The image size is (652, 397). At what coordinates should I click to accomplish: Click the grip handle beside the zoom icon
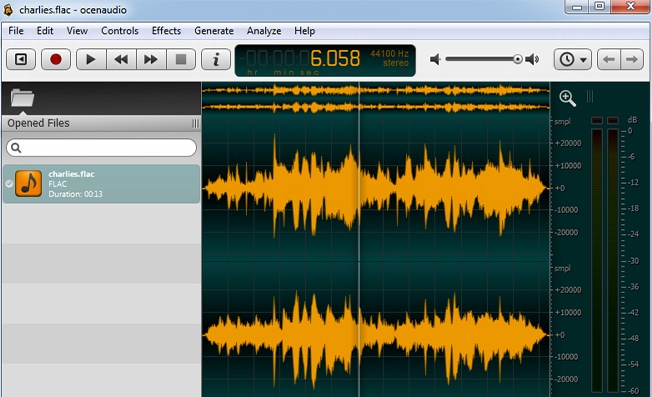590,96
